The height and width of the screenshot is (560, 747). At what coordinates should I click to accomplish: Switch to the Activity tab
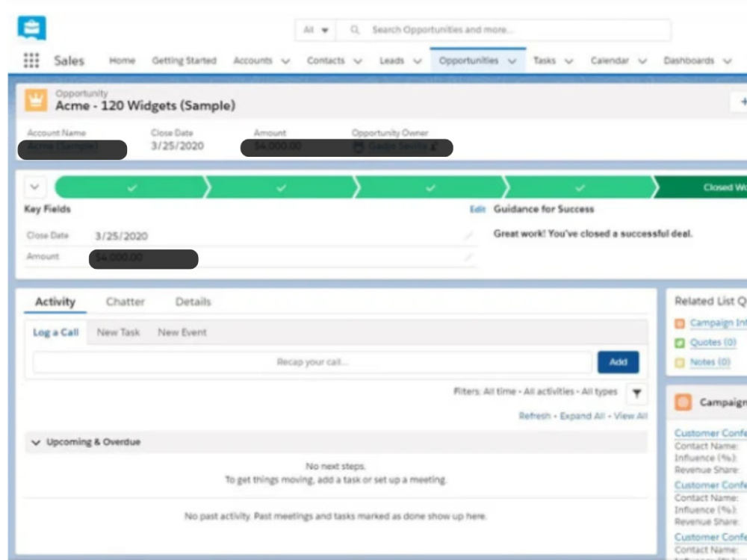click(55, 302)
